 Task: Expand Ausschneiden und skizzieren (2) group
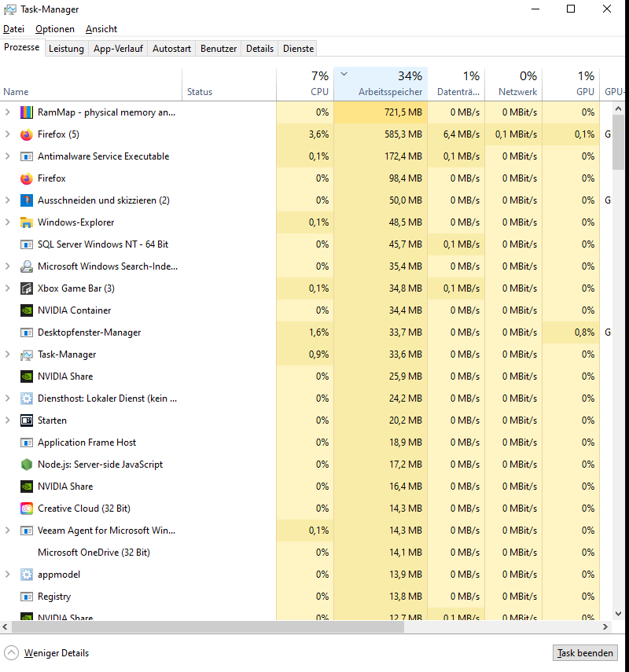tap(7, 200)
